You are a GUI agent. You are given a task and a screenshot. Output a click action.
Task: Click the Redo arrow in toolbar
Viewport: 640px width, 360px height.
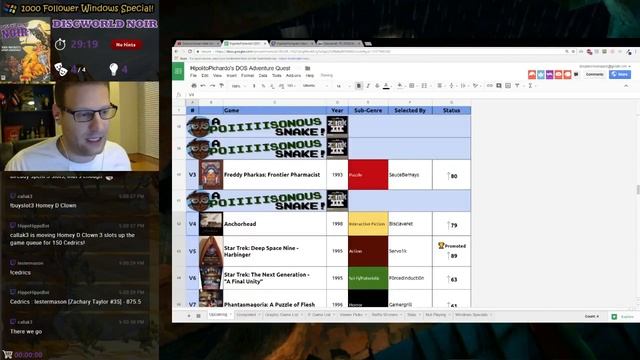click(212, 86)
